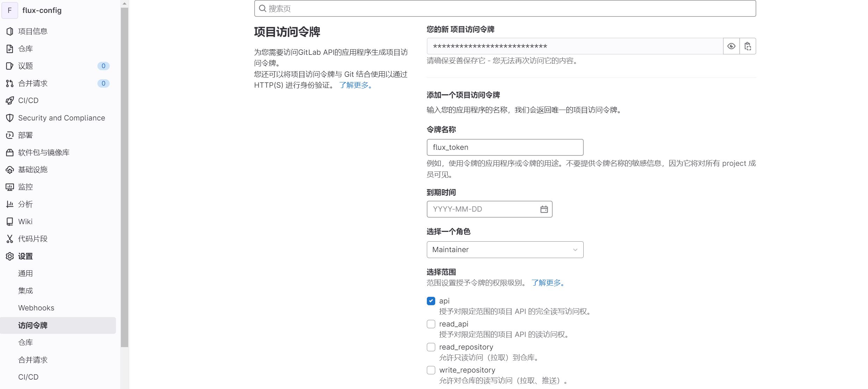Image resolution: width=868 pixels, height=389 pixels.
Task: Open the 通用 general settings item
Action: click(25, 273)
